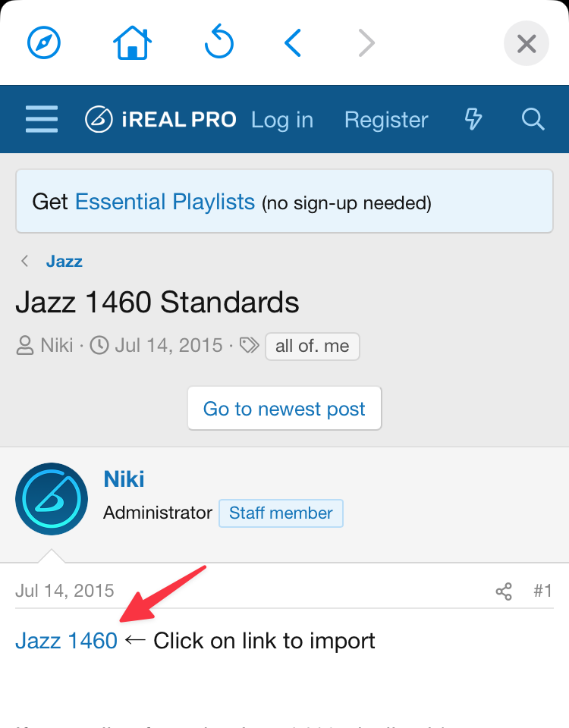Open the forum search
The width and height of the screenshot is (569, 728).
coord(533,119)
